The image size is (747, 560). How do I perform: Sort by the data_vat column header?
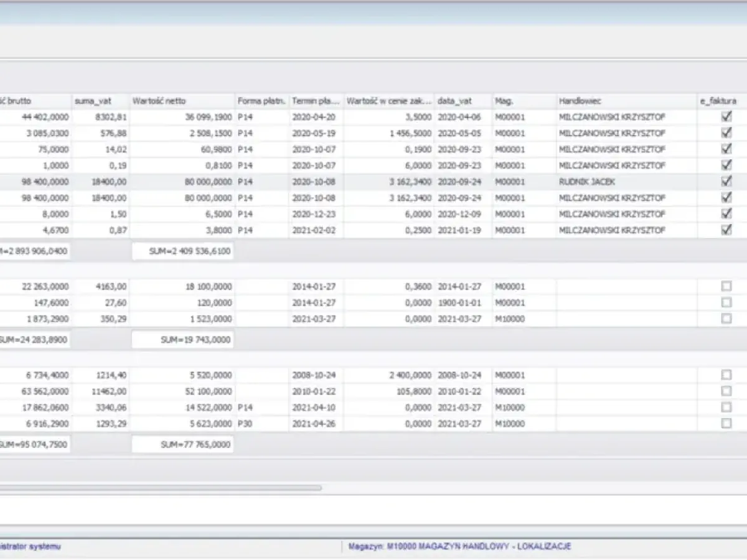[464, 101]
